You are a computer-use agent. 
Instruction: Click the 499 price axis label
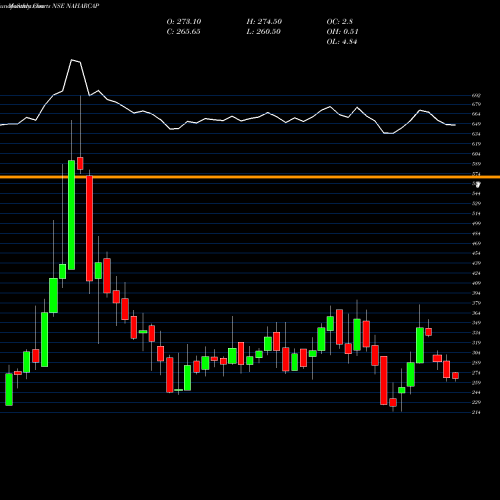[x=476, y=224]
